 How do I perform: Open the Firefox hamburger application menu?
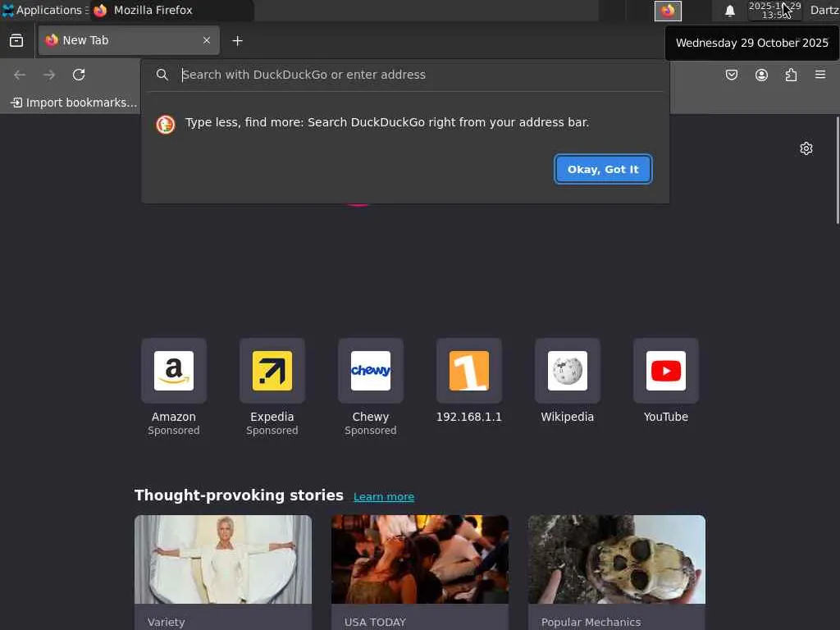[820, 75]
